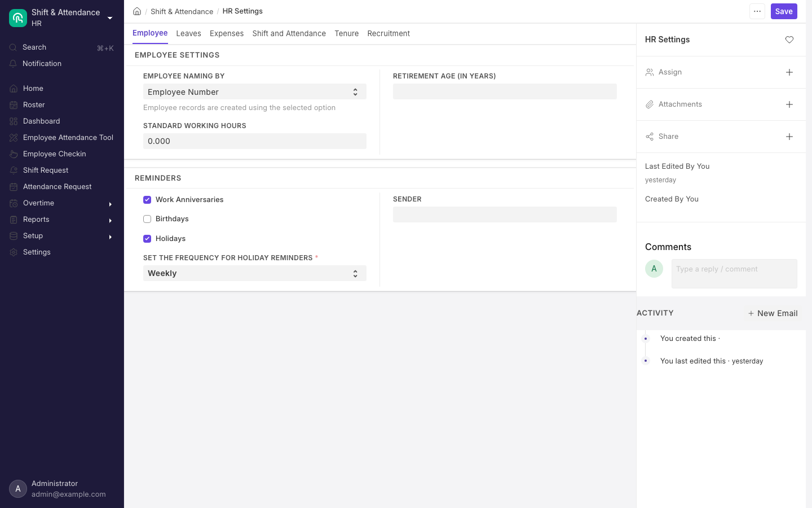Expand the Overtime sidebar menu
The height and width of the screenshot is (508, 812).
point(111,204)
